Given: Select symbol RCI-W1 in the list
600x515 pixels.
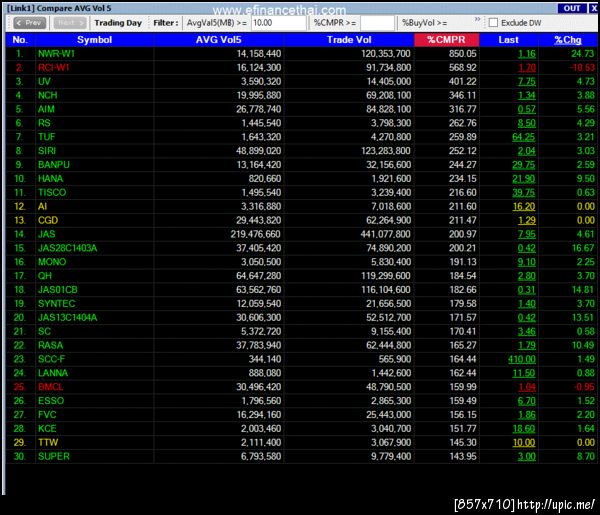Looking at the screenshot, I should click(x=54, y=68).
